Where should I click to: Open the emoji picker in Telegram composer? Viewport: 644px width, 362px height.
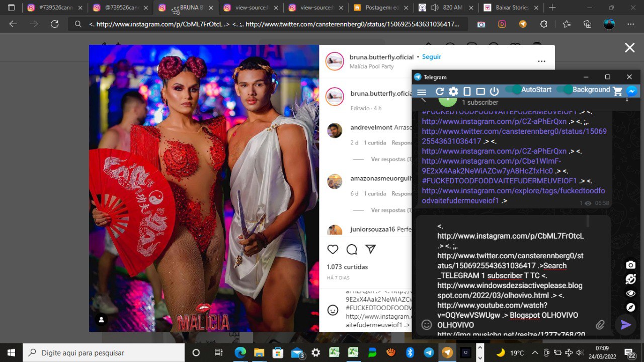(x=427, y=325)
